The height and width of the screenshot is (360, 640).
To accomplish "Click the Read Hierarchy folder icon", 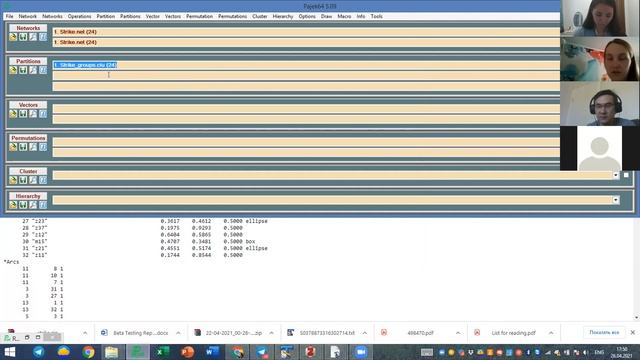I will pos(13,205).
